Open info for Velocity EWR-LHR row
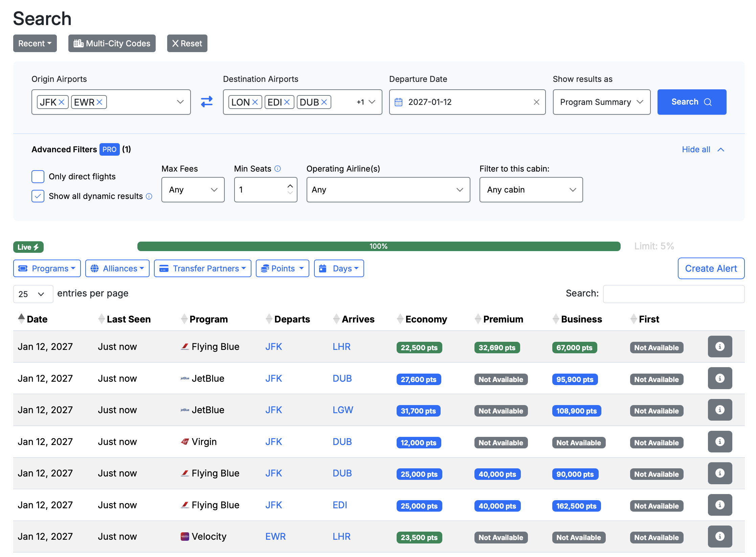Image resolution: width=756 pixels, height=557 pixels. (720, 536)
